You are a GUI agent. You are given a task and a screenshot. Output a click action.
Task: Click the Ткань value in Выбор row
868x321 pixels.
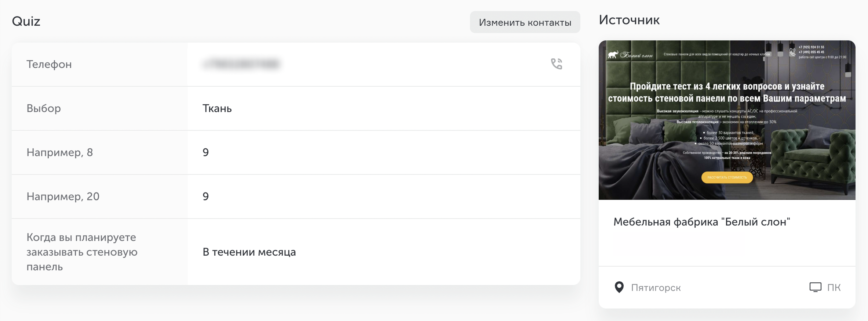point(217,108)
